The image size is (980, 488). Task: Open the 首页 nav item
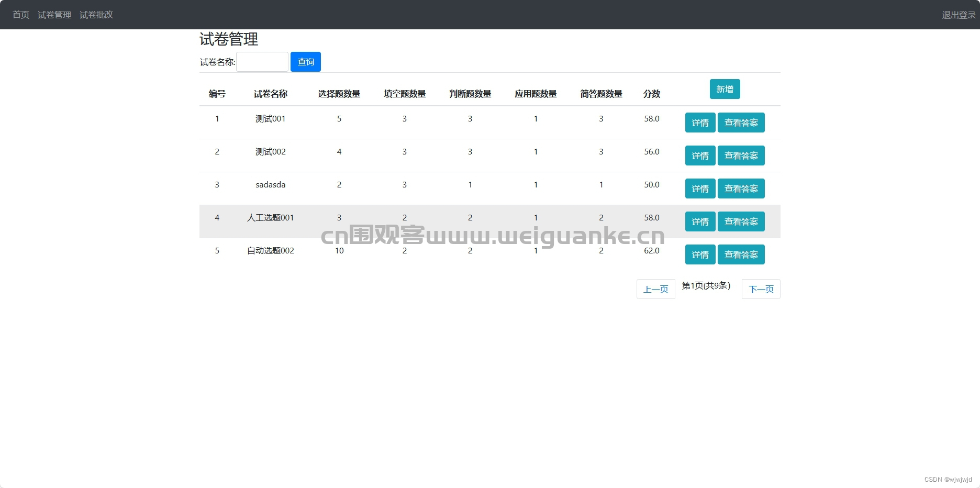point(21,15)
